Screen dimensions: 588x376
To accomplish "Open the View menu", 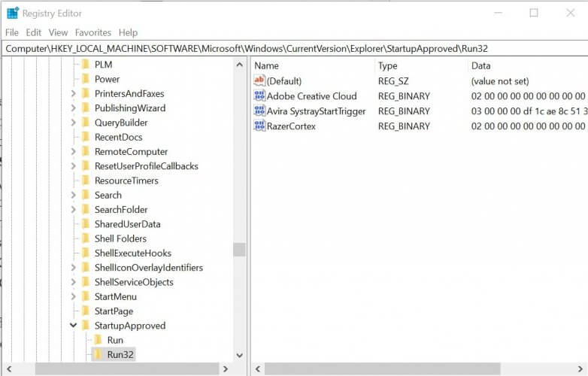I will pyautogui.click(x=58, y=32).
